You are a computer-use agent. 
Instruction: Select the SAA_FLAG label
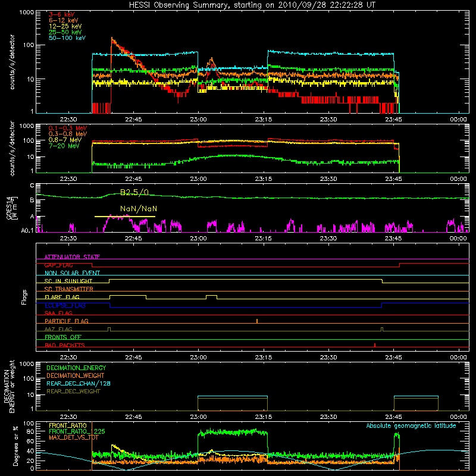point(58,313)
